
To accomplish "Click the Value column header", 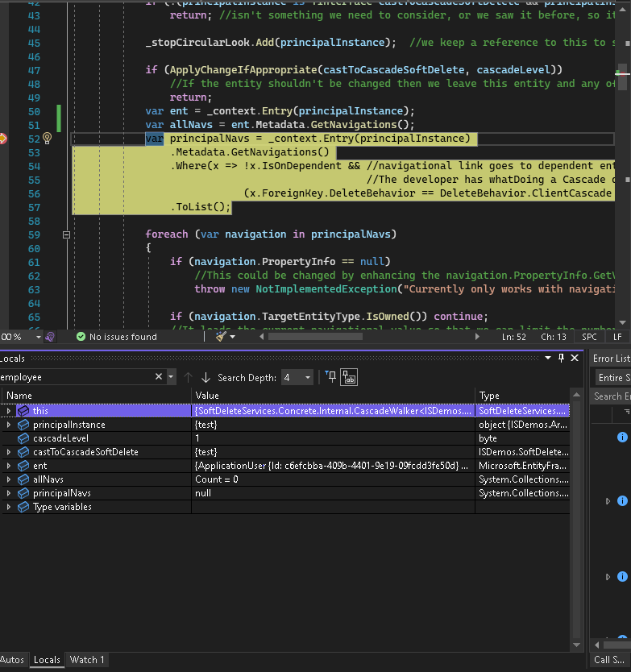I will [333, 396].
